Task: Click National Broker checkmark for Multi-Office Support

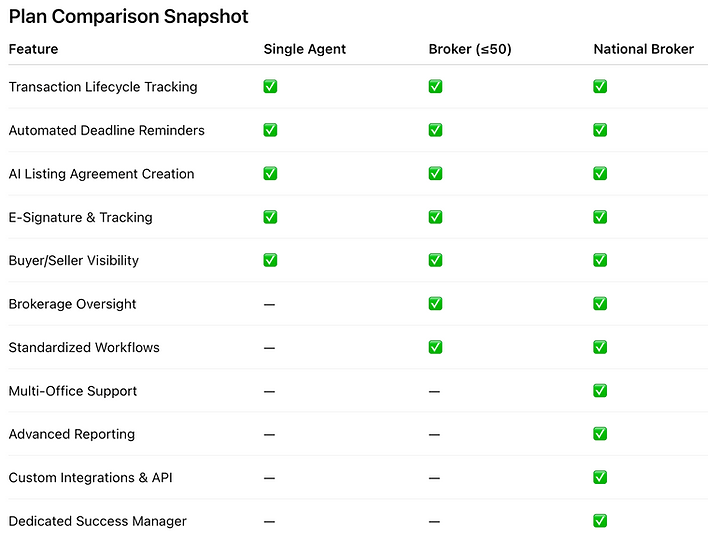Action: (600, 391)
